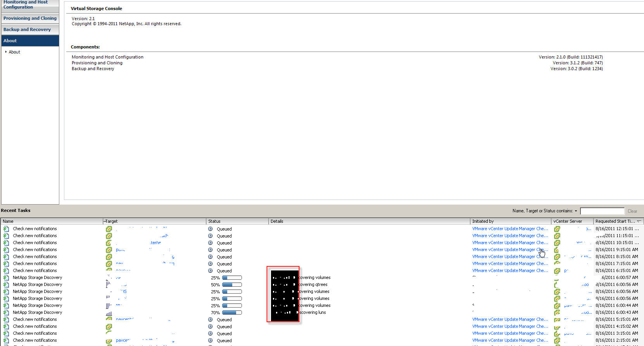Viewport: 644px width, 346px height.
Task: Click the 'scovering luns' details text
Action: coord(313,312)
